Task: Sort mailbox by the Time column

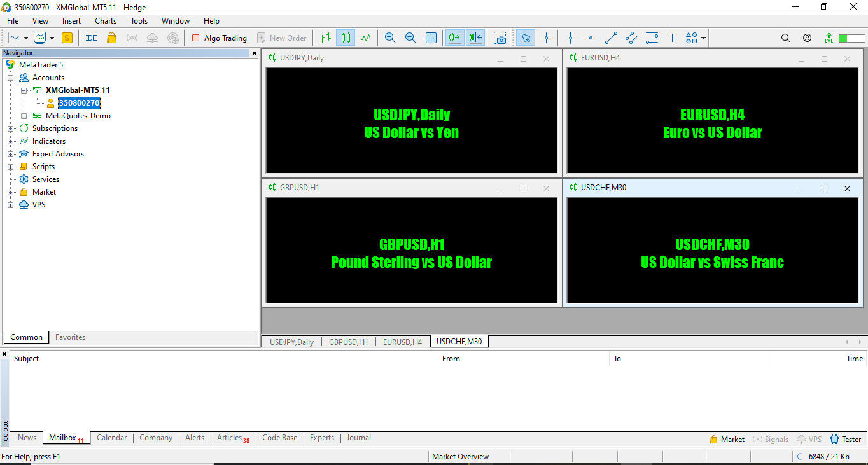Action: click(818, 359)
